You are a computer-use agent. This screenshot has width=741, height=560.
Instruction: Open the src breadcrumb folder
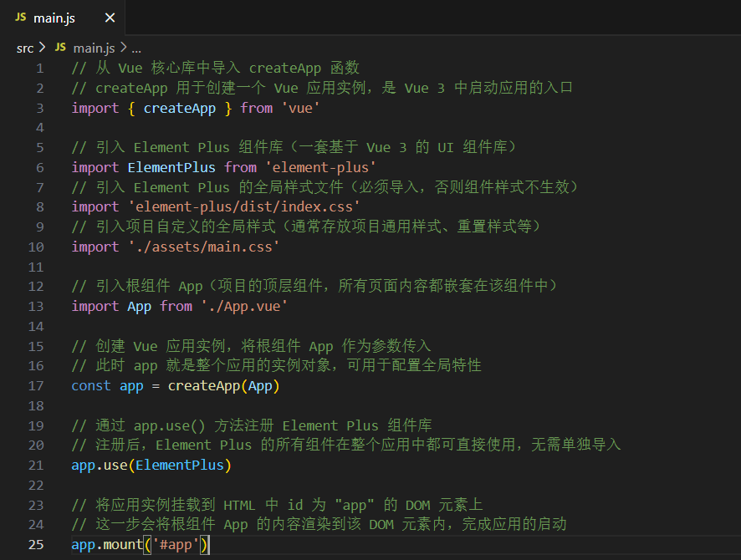pyautogui.click(x=25, y=48)
